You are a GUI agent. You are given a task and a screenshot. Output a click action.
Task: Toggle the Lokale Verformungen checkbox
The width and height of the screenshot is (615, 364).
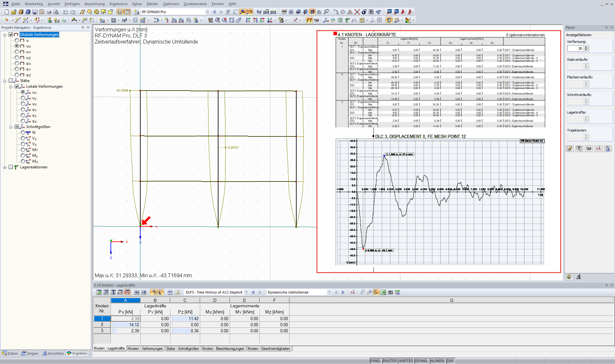point(16,86)
